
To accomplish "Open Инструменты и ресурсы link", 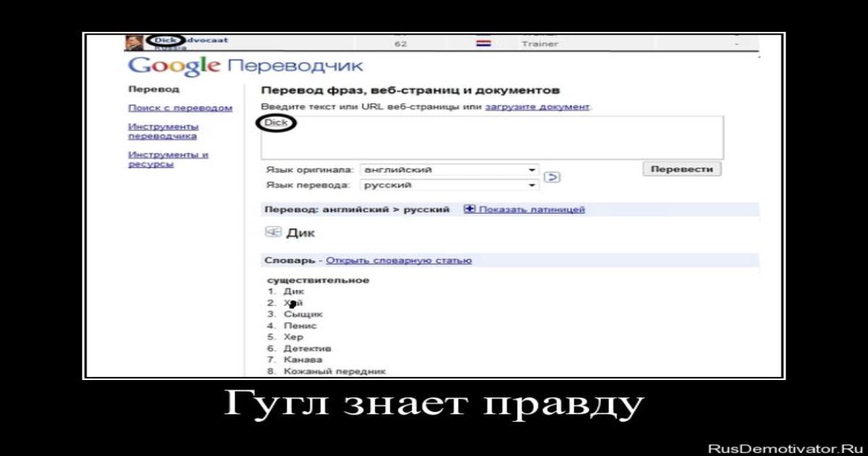I will point(169,159).
